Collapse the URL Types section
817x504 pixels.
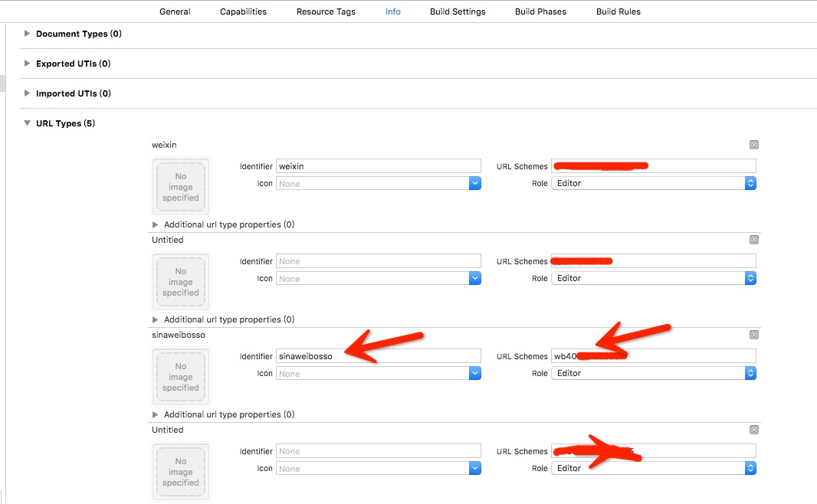[27, 123]
